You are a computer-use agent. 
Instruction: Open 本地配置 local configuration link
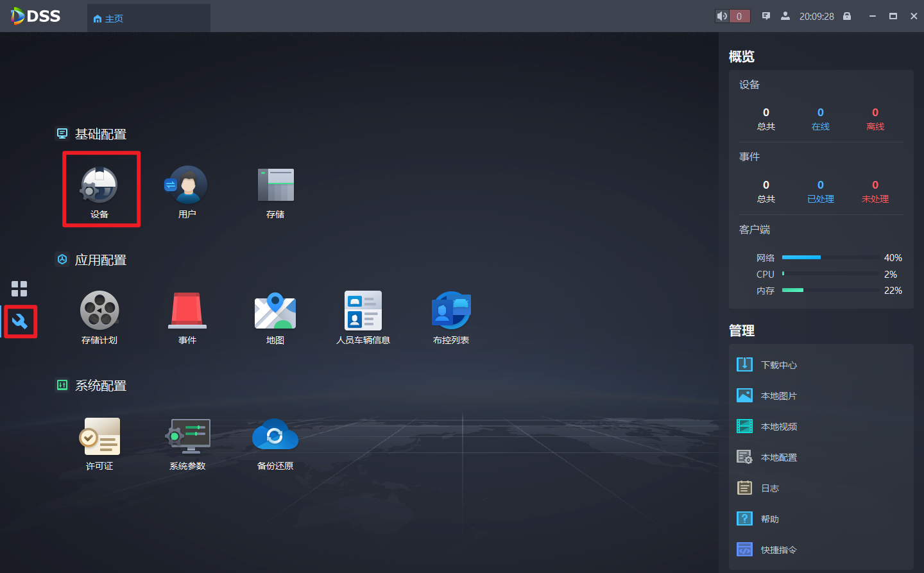[x=778, y=458]
